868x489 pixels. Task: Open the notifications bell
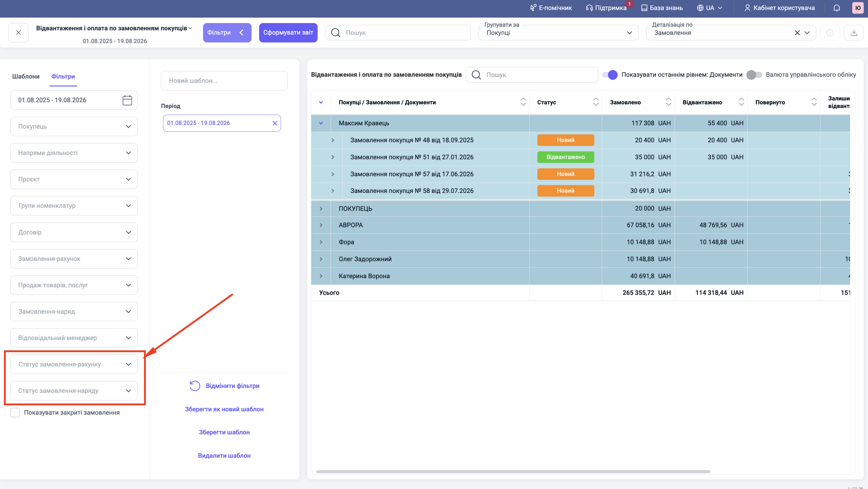(x=836, y=8)
